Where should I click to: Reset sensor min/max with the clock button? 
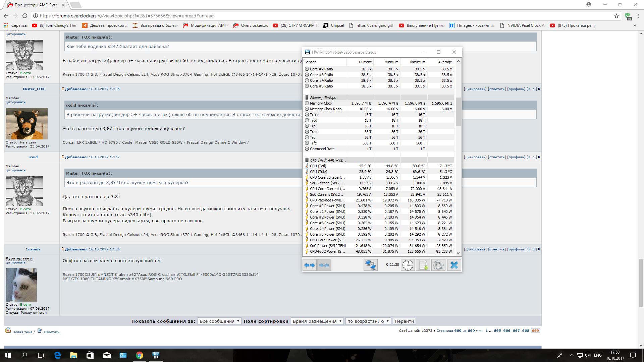pos(408,265)
